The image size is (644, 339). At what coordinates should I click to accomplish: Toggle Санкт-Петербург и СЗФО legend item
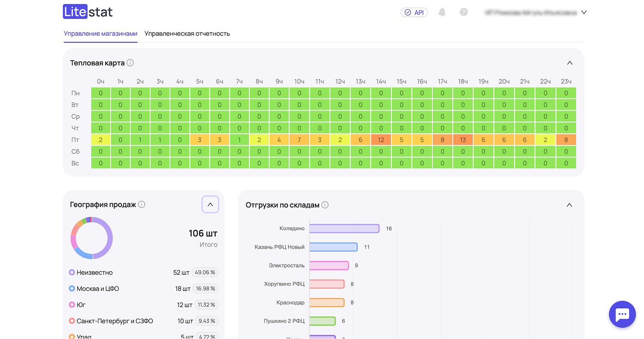click(115, 321)
